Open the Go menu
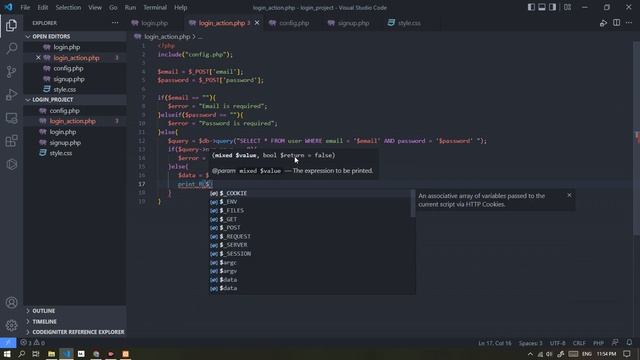The width and height of the screenshot is (640, 360). [113, 7]
